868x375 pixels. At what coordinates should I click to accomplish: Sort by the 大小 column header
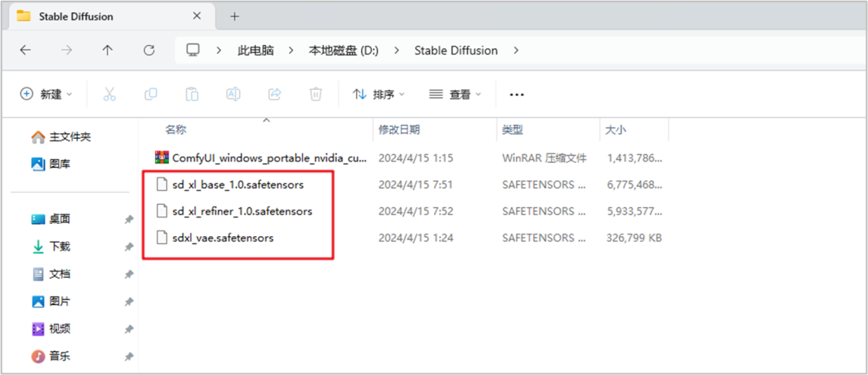pyautogui.click(x=616, y=130)
